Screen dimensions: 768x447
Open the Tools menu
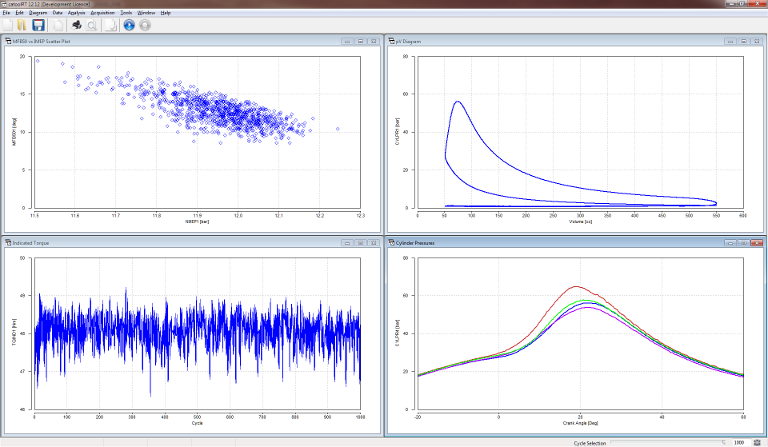[125, 13]
